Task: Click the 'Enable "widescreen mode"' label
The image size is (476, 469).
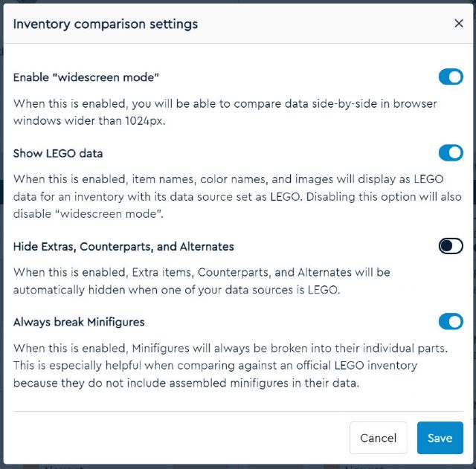Action: tap(86, 77)
